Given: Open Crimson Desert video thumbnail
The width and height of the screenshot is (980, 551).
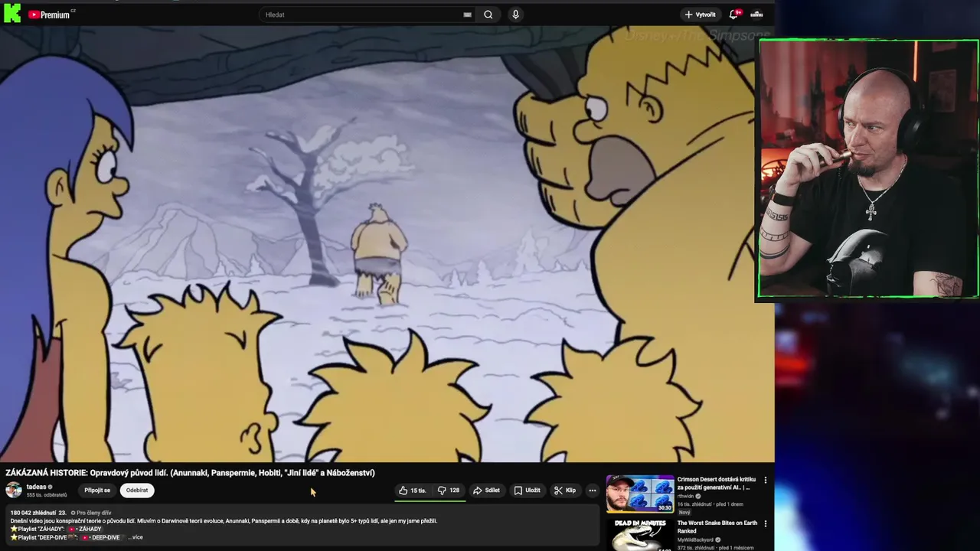Looking at the screenshot, I should [x=640, y=494].
